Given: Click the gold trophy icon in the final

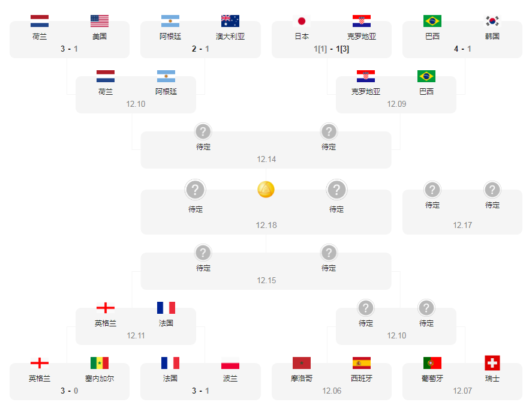Looking at the screenshot, I should (266, 190).
